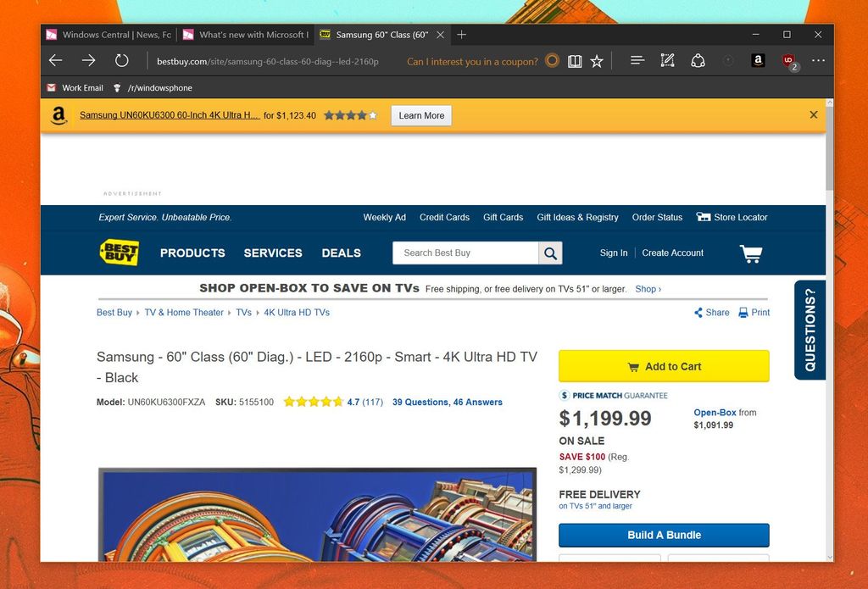Viewport: 868px width, 589px height.
Task: Open the Hub panel in Edge
Action: [637, 60]
